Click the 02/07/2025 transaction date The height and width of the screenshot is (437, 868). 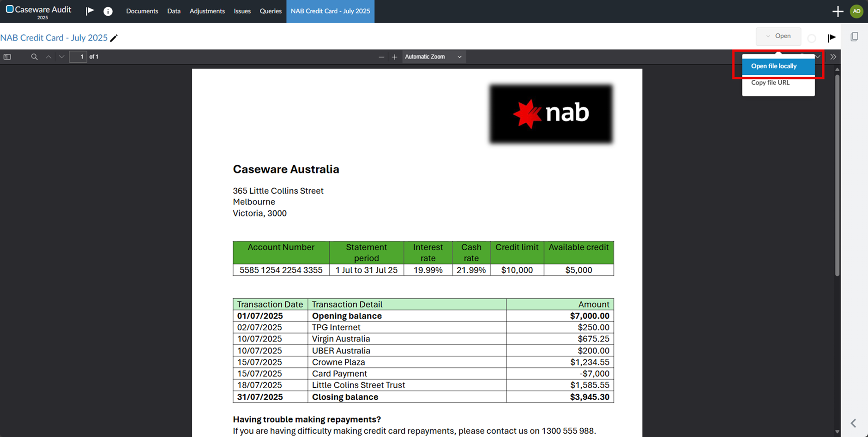[259, 328]
